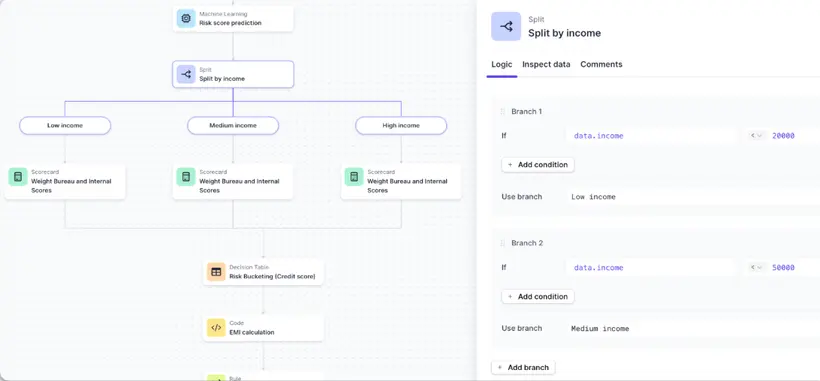Screen dimensions: 820x381
Task: Select the Low income branch pill
Action: click(x=65, y=125)
